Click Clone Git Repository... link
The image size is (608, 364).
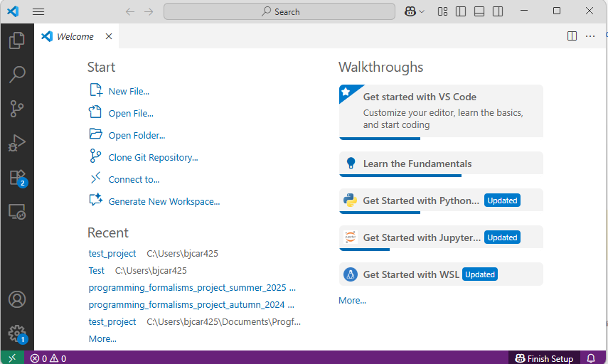[153, 157]
